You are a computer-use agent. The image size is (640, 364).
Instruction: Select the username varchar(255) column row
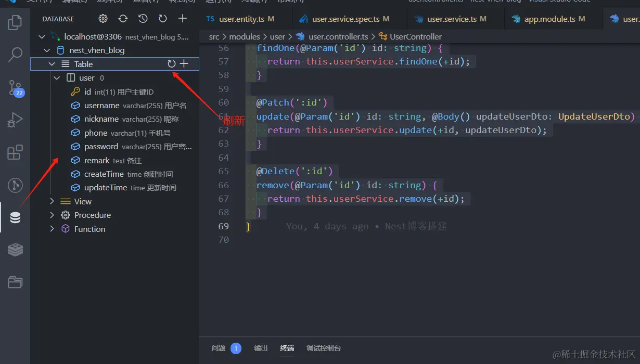pyautogui.click(x=114, y=106)
